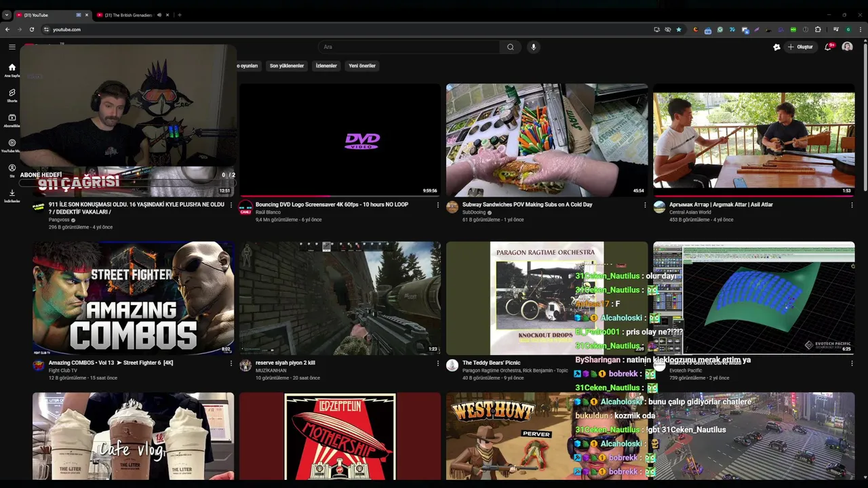The image size is (868, 488).
Task: Open 'The Teddy Bears' Picnic' video title
Action: 492,363
